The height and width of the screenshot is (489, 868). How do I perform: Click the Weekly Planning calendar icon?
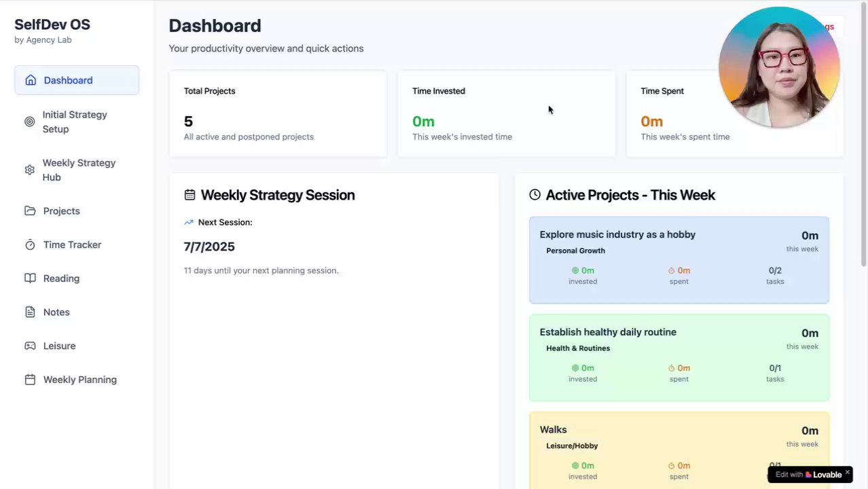pyautogui.click(x=30, y=380)
